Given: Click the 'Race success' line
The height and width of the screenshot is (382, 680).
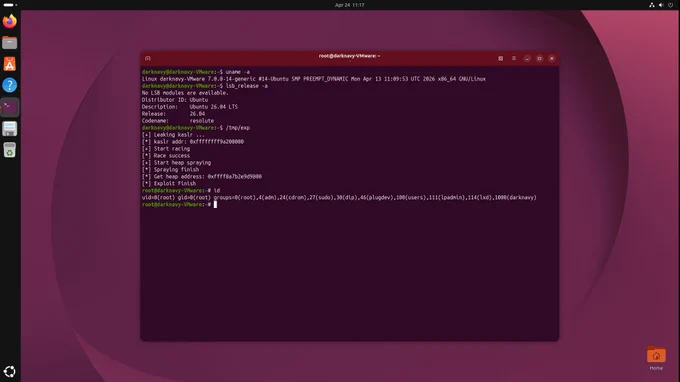Looking at the screenshot, I should click(x=166, y=156).
